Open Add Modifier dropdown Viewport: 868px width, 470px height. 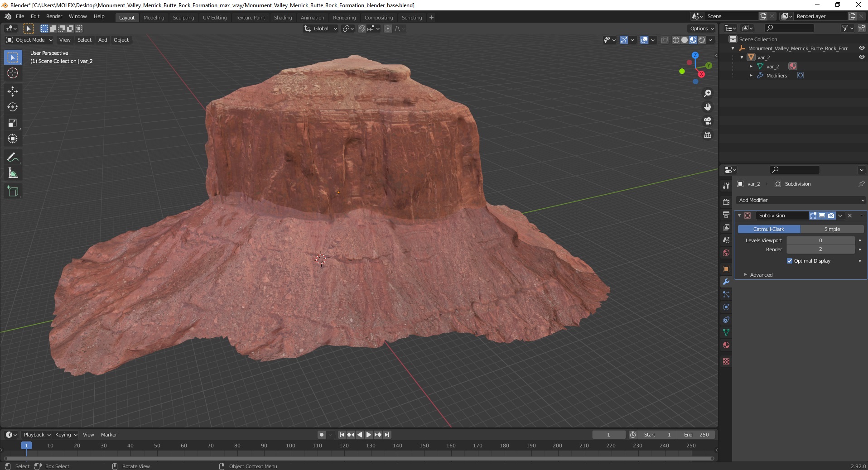(801, 200)
